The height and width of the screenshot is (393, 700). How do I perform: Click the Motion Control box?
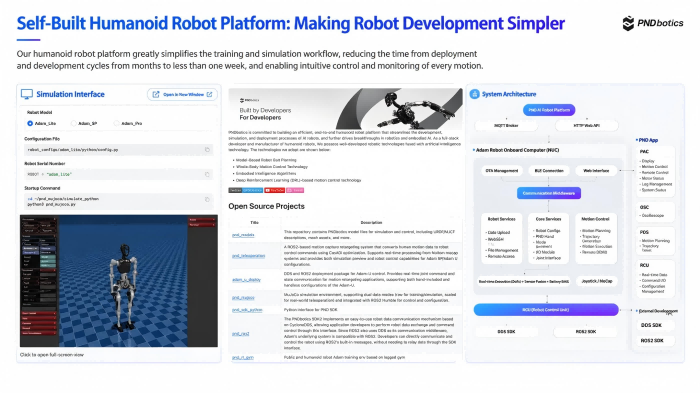point(596,238)
